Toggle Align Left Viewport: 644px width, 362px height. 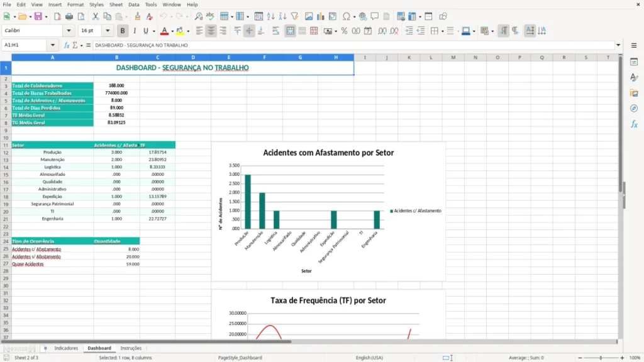[199, 31]
